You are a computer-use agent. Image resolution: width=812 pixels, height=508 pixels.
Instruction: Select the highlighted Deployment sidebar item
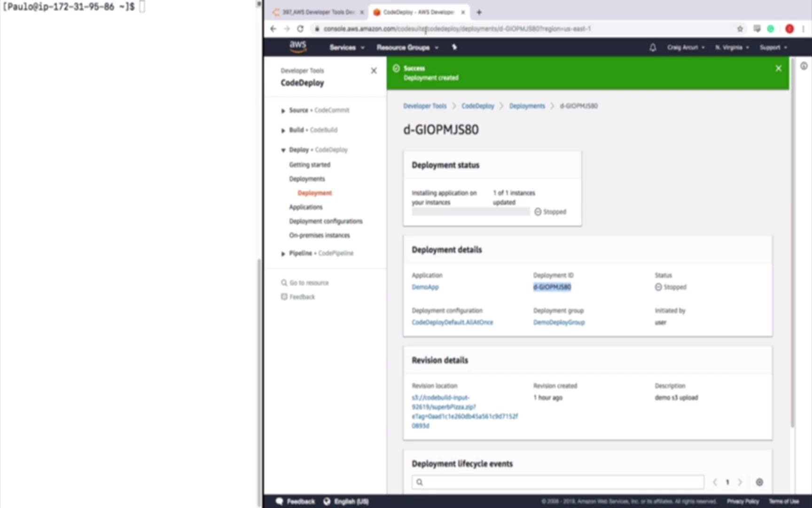[x=315, y=193]
